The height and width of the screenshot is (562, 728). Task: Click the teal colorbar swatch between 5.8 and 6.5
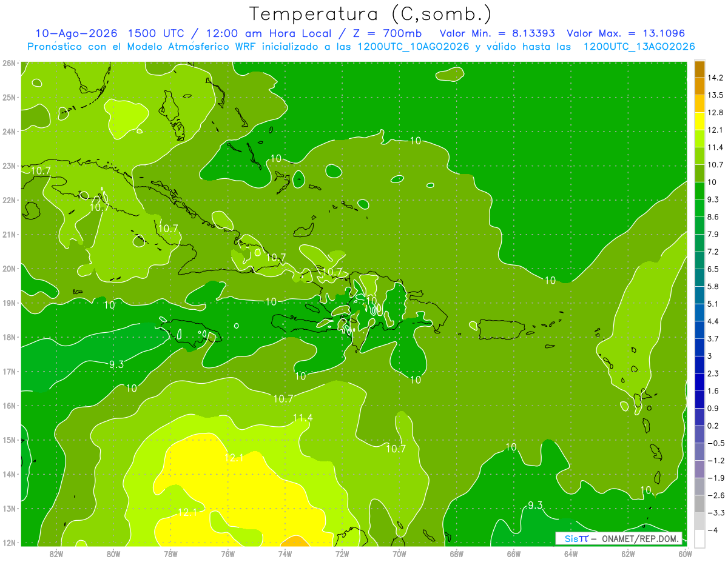(699, 277)
